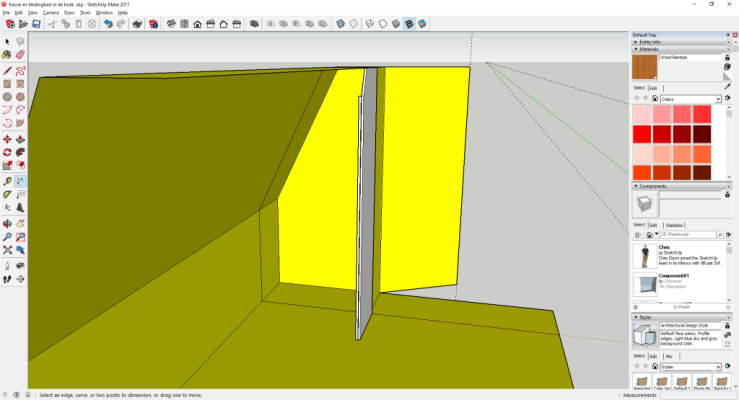
Task: Select the Tape Measure tool
Action: pyautogui.click(x=8, y=181)
